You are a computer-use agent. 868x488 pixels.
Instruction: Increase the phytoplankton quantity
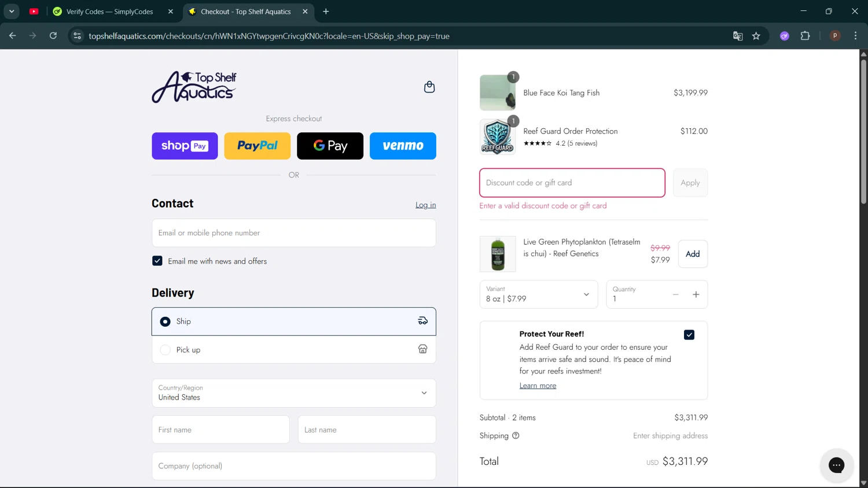pyautogui.click(x=696, y=295)
